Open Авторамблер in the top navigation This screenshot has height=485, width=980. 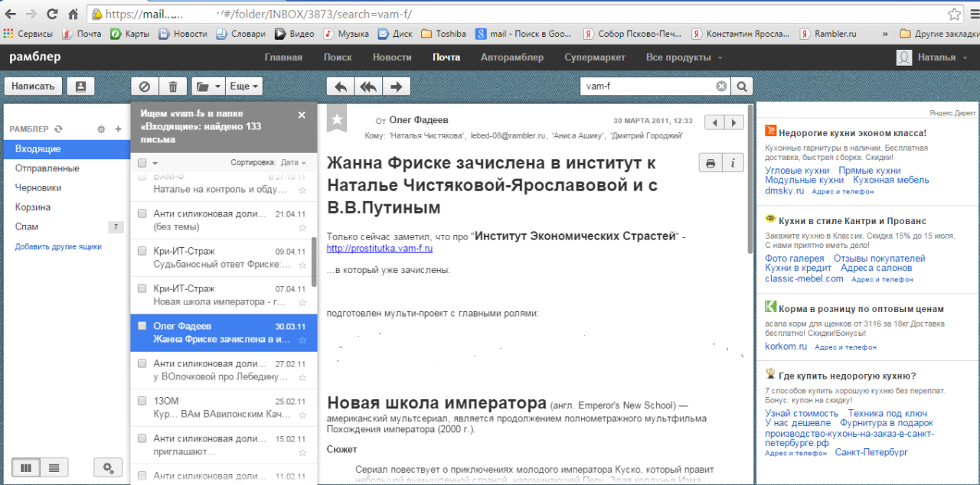coord(512,57)
